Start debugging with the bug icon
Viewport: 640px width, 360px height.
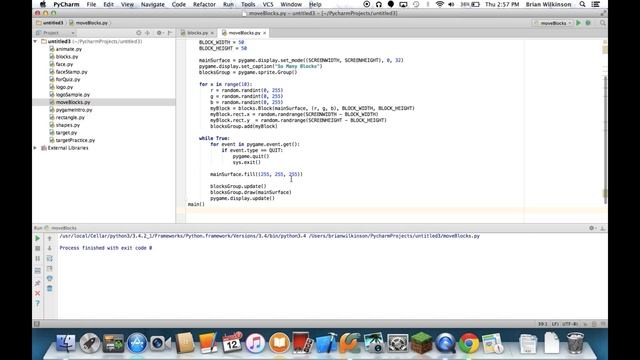click(588, 23)
